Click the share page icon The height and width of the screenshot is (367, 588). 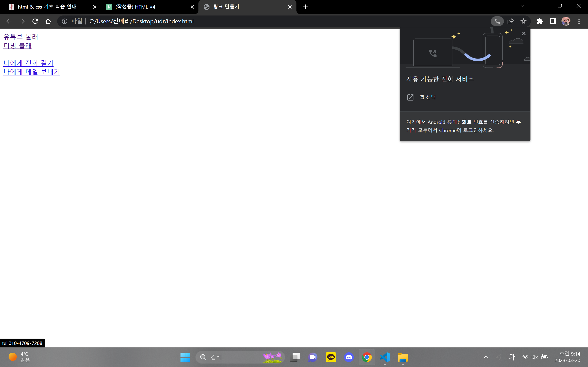coord(510,21)
